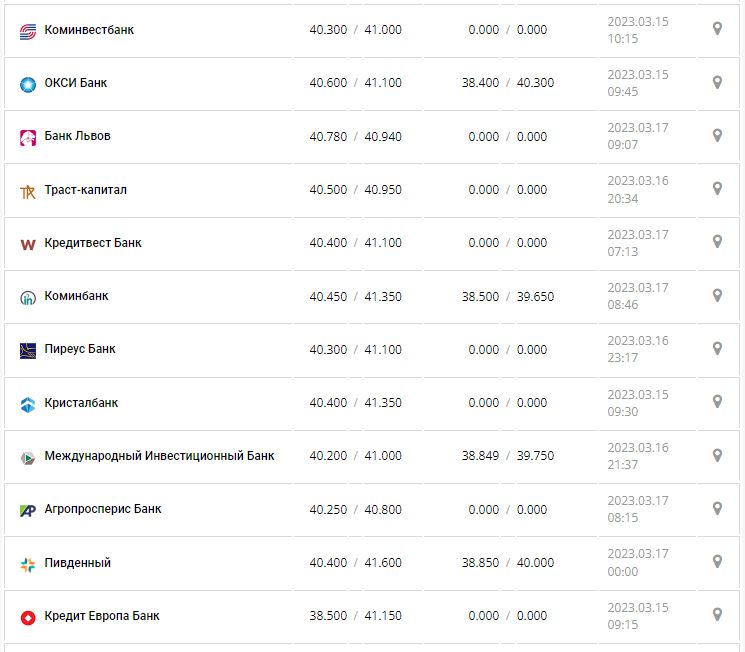The image size is (745, 652).
Task: Click the Траст-капитал logo icon
Action: point(28,191)
